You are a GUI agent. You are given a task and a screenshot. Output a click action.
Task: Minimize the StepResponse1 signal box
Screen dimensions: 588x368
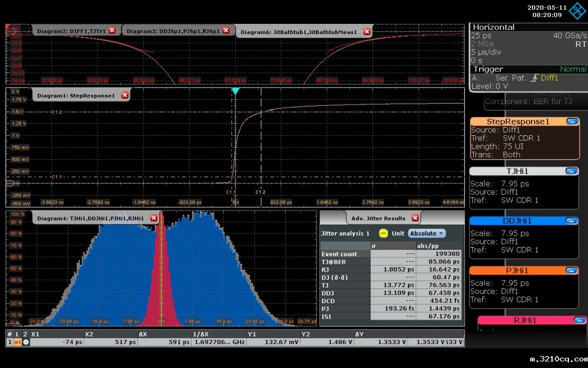coord(572,122)
